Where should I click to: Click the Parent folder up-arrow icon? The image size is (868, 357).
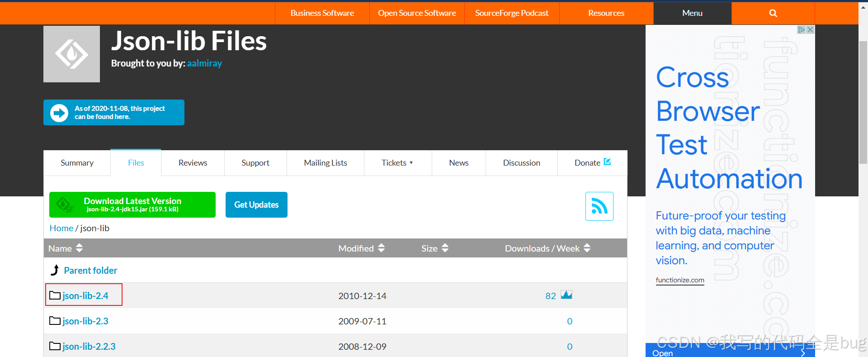point(55,270)
